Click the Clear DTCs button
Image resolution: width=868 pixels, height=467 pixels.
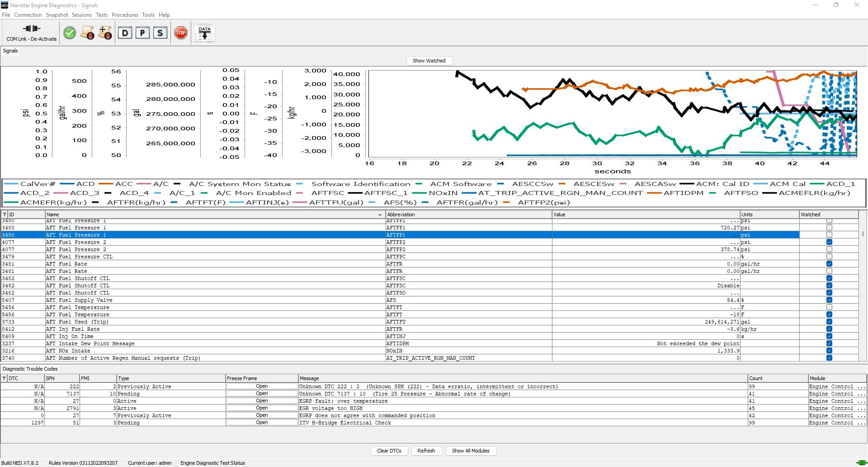[x=389, y=451]
